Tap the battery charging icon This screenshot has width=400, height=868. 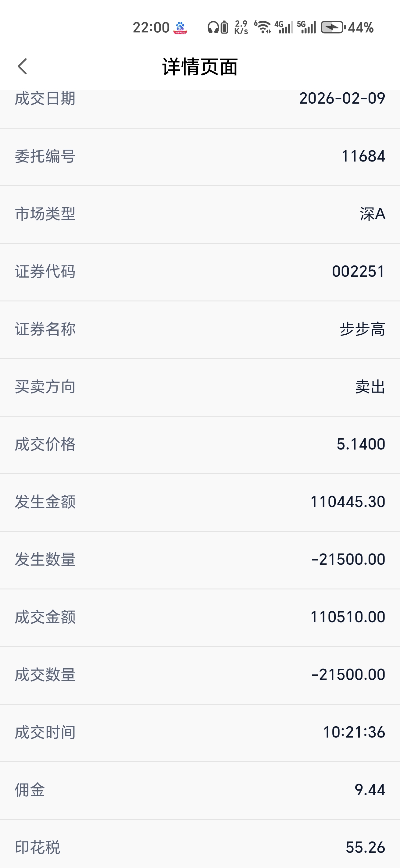pyautogui.click(x=333, y=27)
